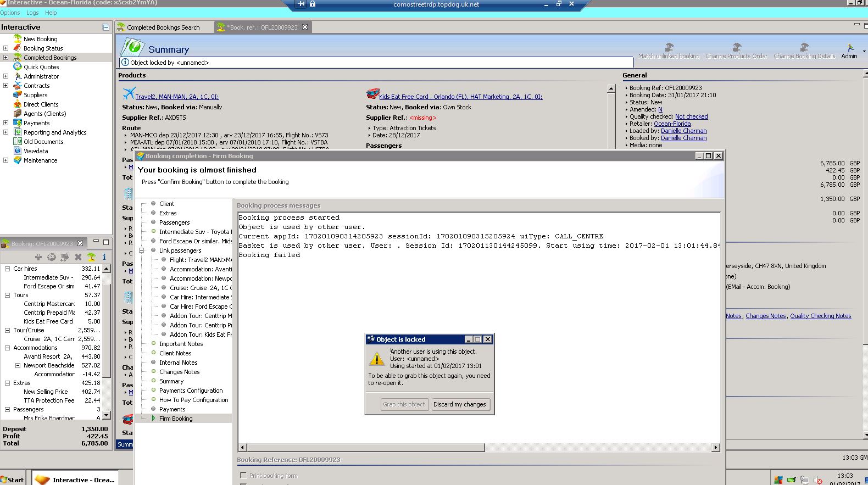Viewport: 868px width, 485px height.
Task: Click the booking messages horizontal scrollbar
Action: [x=365, y=448]
